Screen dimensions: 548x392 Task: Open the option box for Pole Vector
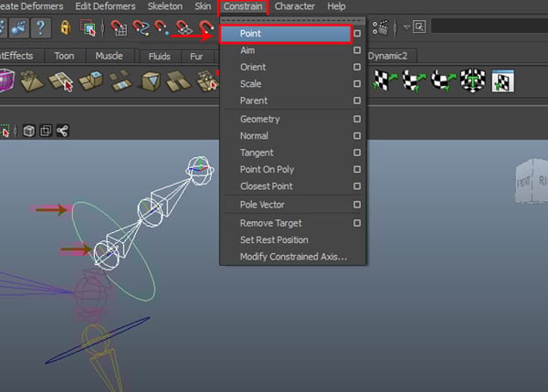point(357,205)
